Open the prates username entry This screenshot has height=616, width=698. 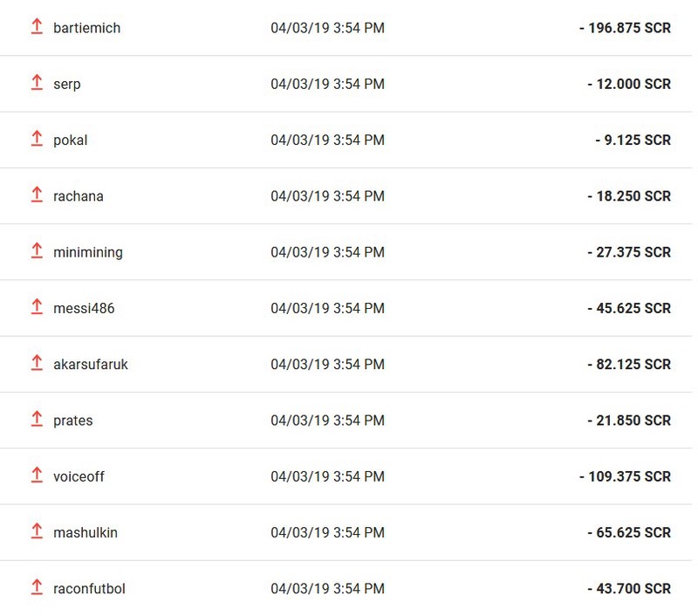tap(73, 421)
